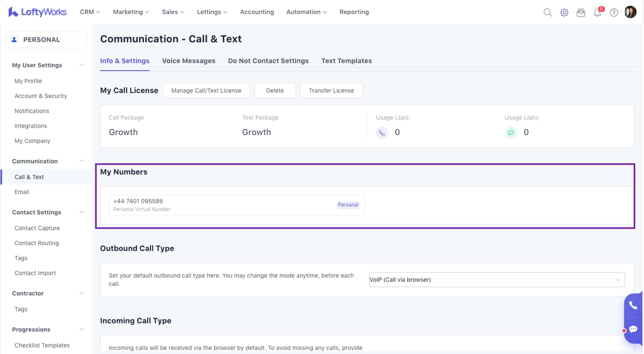Click the LoftyWorks logo
This screenshot has height=354, width=644.
(37, 12)
